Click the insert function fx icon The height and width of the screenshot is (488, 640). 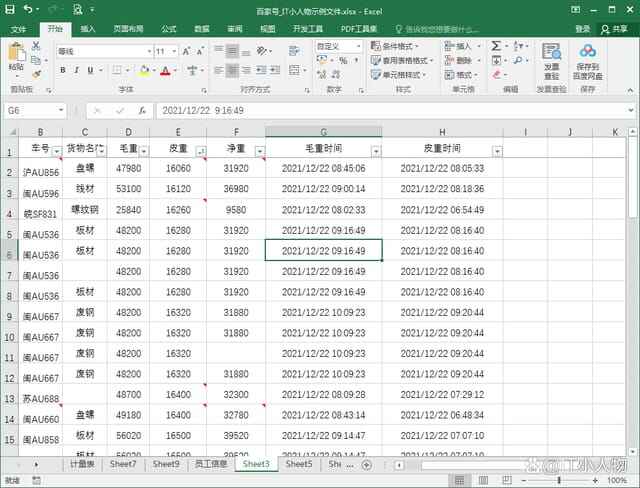(x=142, y=111)
